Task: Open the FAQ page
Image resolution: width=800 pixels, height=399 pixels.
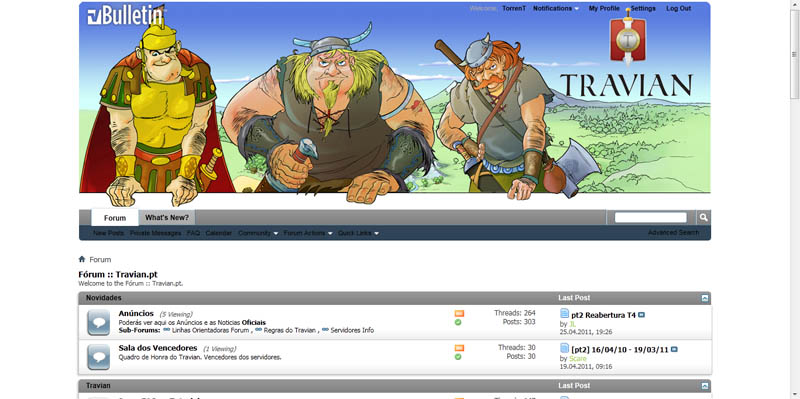Action: pos(193,233)
